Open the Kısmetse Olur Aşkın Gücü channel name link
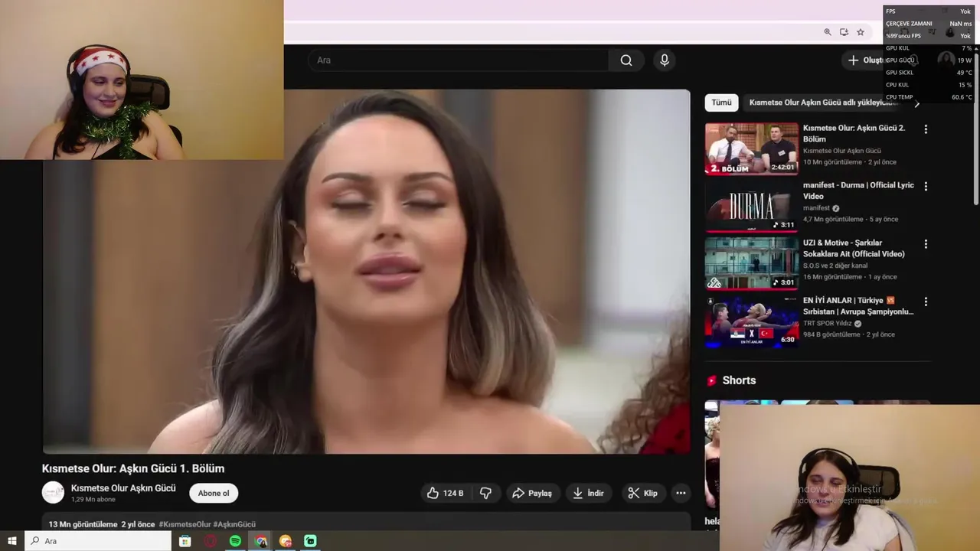 [123, 488]
